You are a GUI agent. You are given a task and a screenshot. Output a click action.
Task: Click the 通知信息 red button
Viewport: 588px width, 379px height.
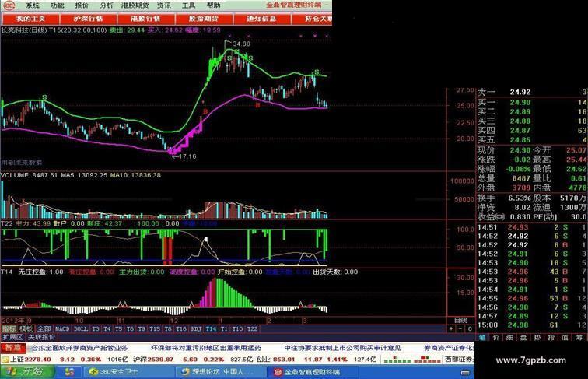pos(262,19)
